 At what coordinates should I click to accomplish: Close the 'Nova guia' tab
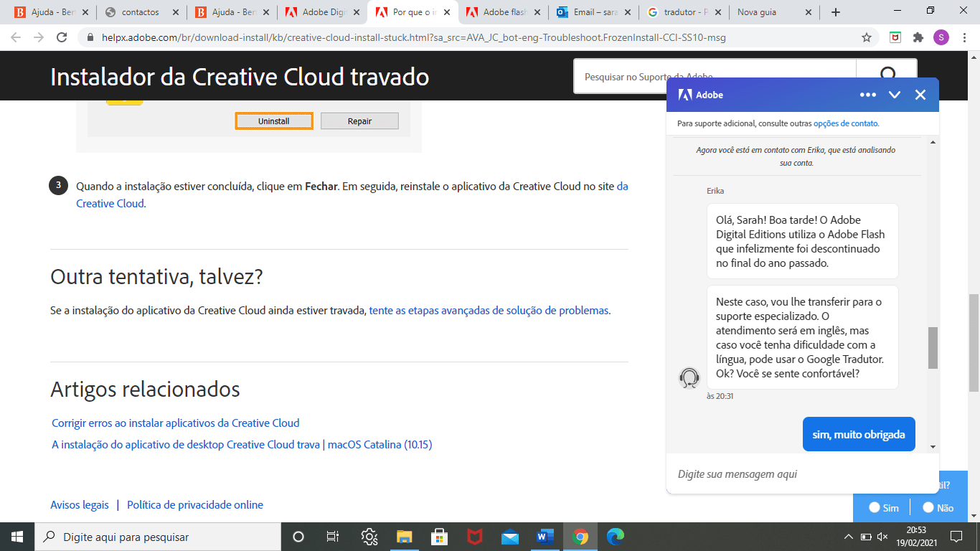click(808, 12)
